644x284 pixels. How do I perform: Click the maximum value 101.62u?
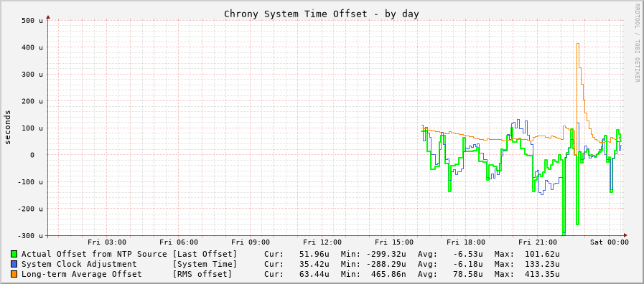542,254
